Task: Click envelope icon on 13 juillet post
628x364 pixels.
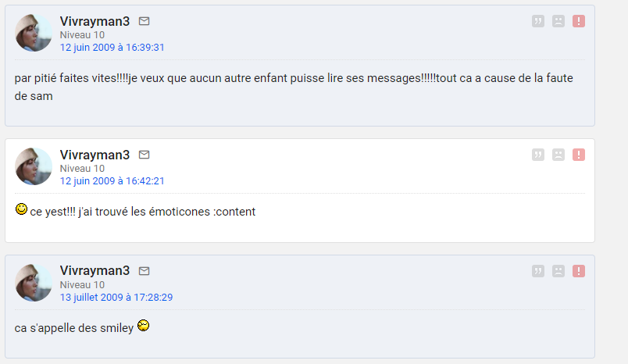Action: [x=144, y=271]
